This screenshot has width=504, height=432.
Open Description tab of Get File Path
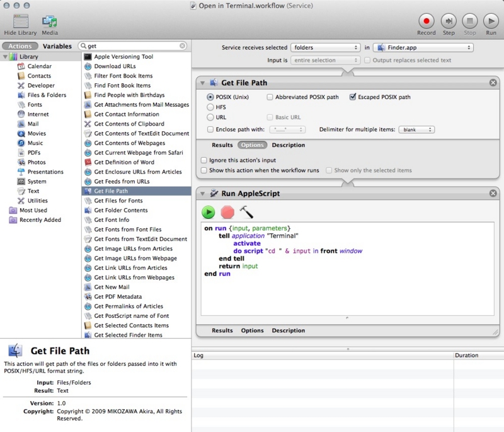point(289,145)
